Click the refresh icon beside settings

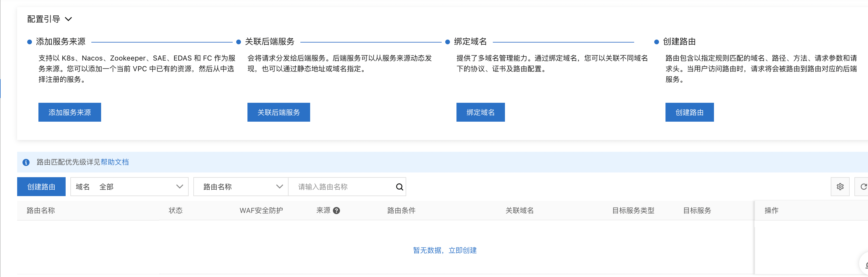(863, 187)
